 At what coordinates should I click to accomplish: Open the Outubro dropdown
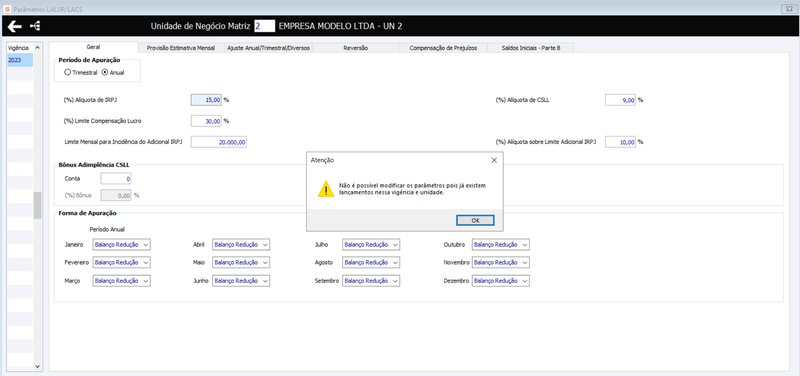501,245
